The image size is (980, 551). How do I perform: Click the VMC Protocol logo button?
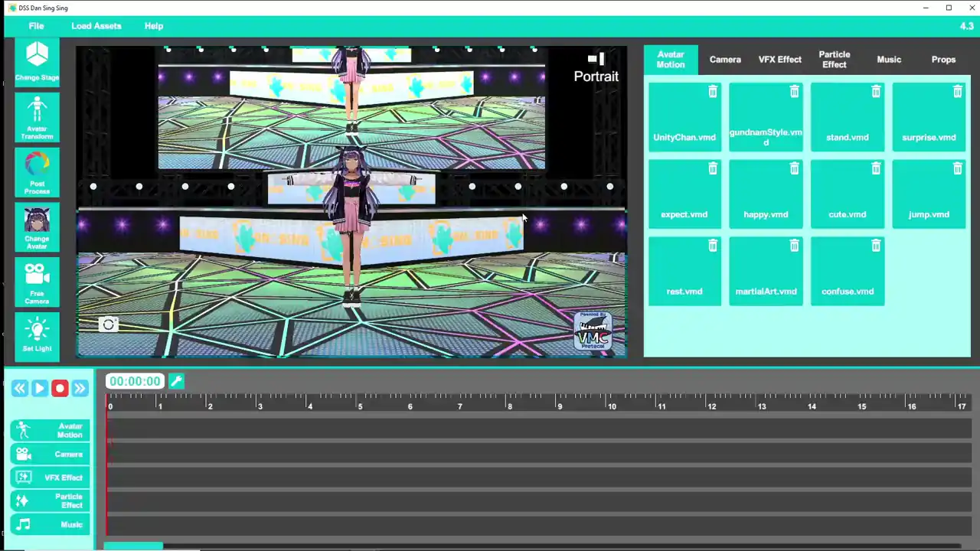[593, 331]
